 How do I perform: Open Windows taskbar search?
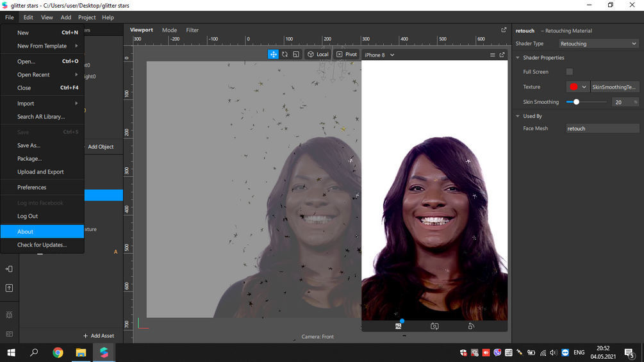pos(34,352)
